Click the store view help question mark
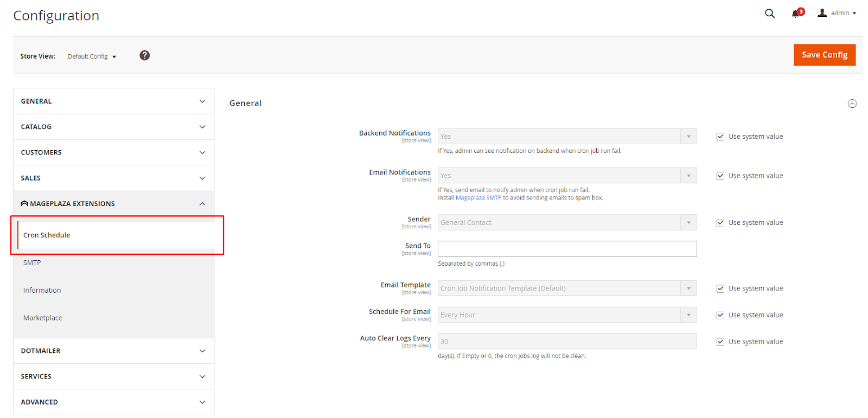Viewport: 868px width, 418px height. 144,55
